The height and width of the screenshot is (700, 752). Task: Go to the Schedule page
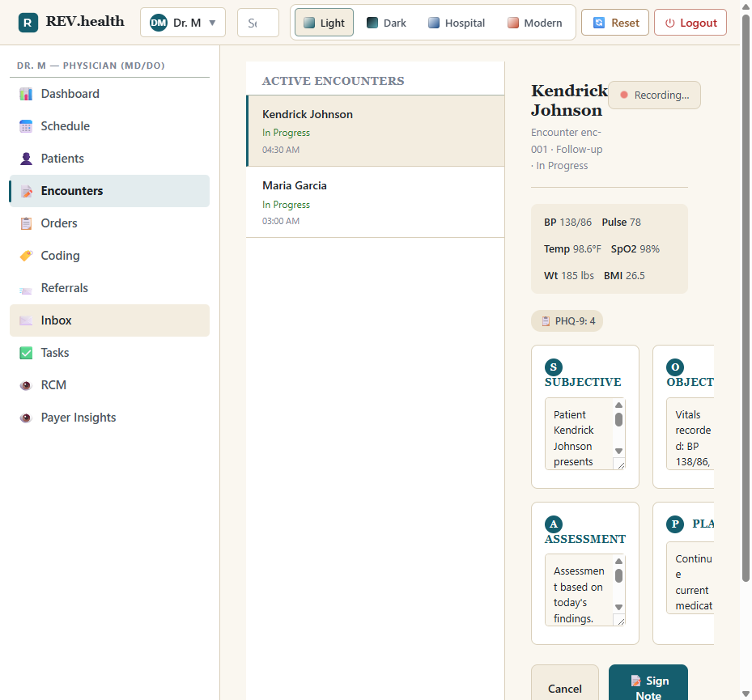click(x=109, y=126)
